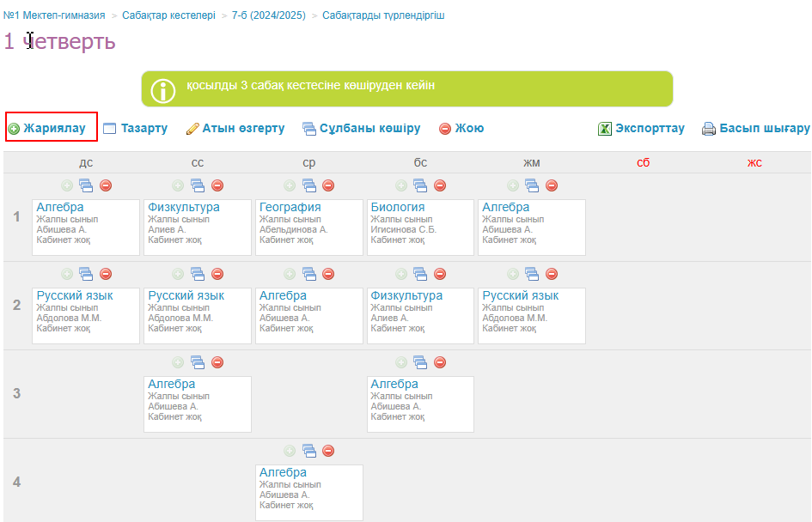Open the Биология lesson link
The height and width of the screenshot is (522, 812).
point(397,207)
